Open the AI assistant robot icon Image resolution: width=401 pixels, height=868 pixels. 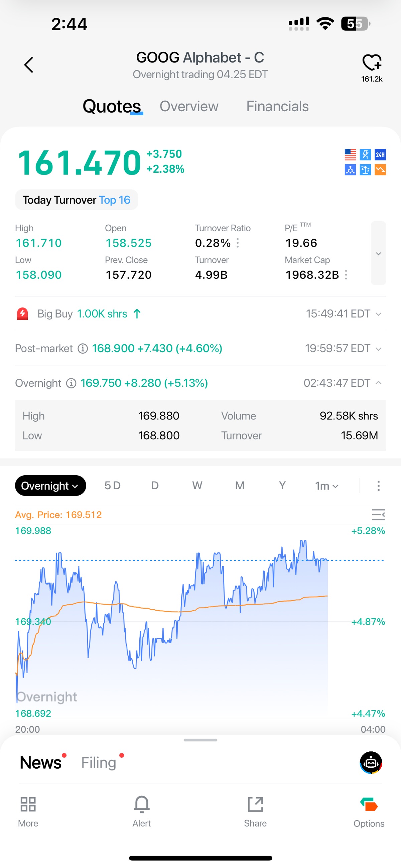click(x=371, y=762)
